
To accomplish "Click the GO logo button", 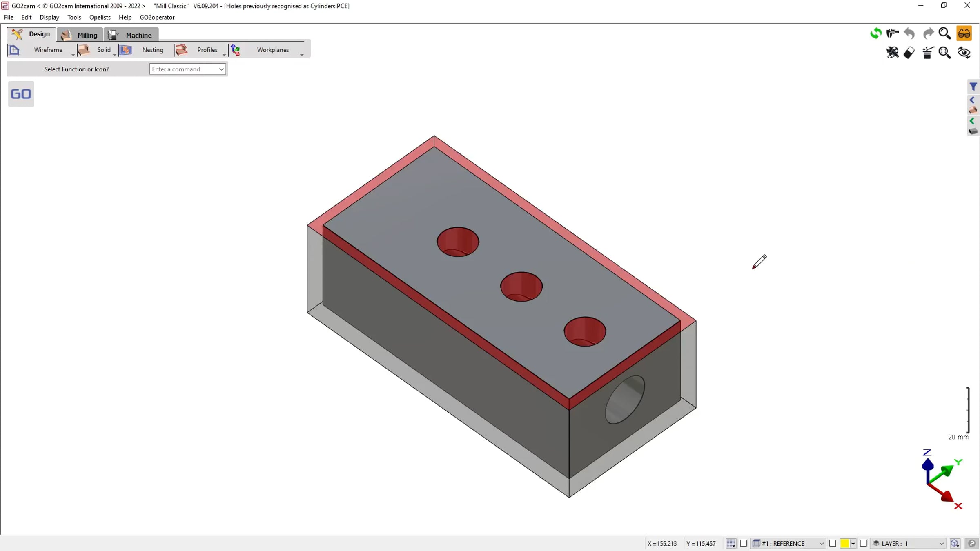I will (21, 94).
